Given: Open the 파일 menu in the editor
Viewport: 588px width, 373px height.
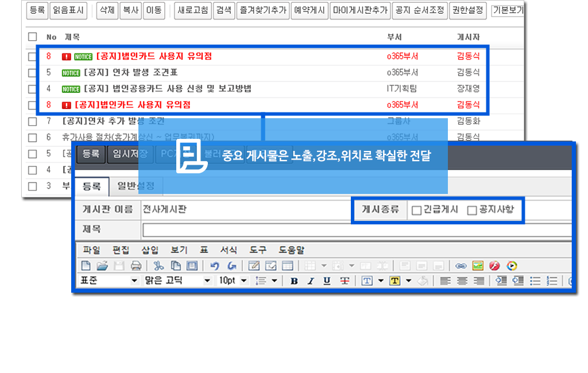Looking at the screenshot, I should tap(91, 250).
